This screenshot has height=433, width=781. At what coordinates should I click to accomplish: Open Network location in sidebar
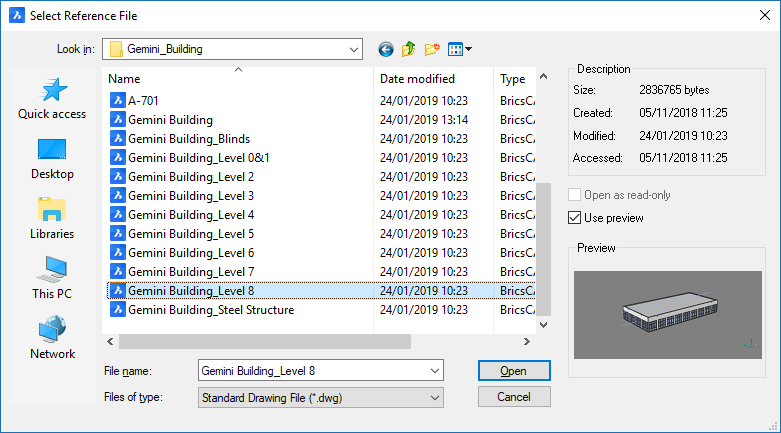pyautogui.click(x=52, y=339)
